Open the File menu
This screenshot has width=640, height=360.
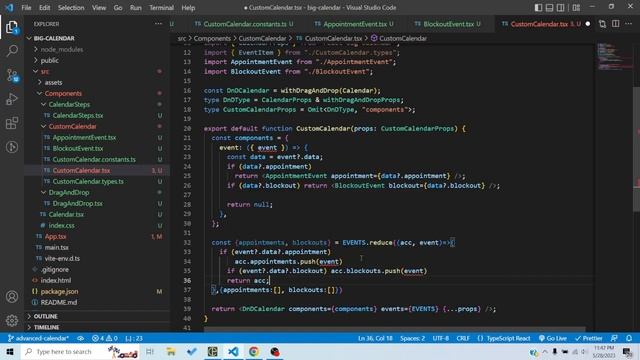pos(26,8)
